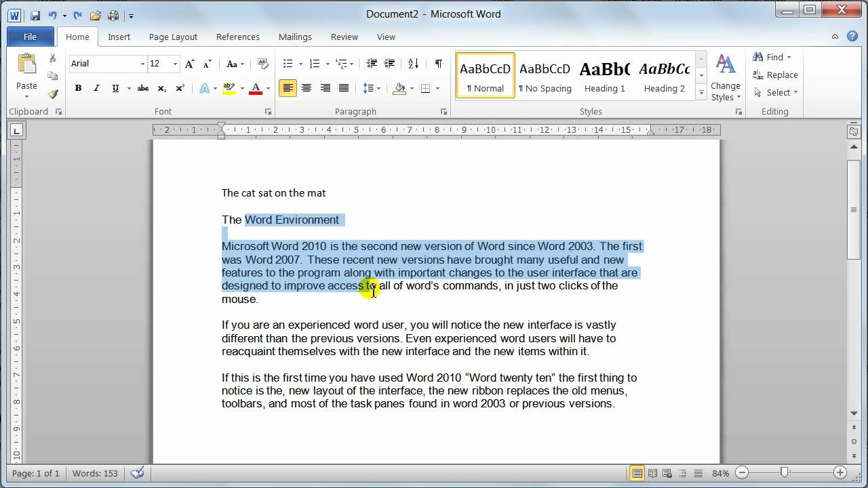The width and height of the screenshot is (868, 488).
Task: Toggle Superscript formatting
Action: click(x=180, y=88)
